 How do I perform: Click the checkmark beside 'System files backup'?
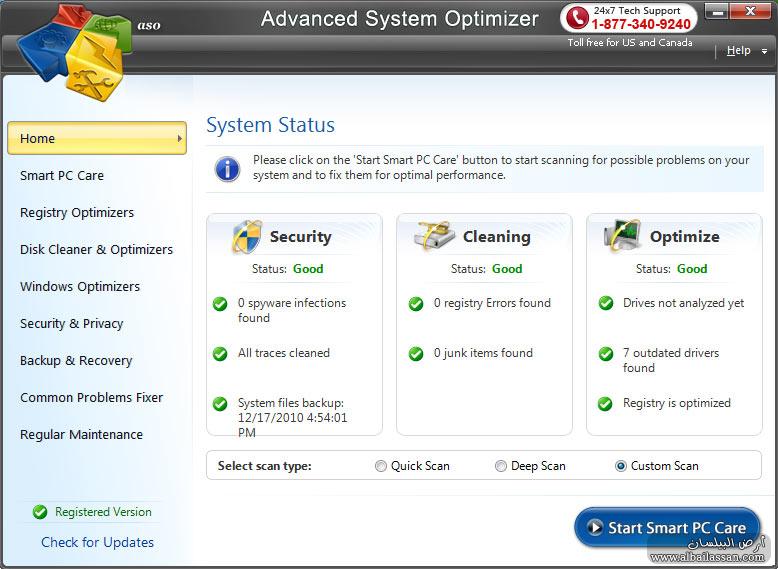[x=220, y=404]
